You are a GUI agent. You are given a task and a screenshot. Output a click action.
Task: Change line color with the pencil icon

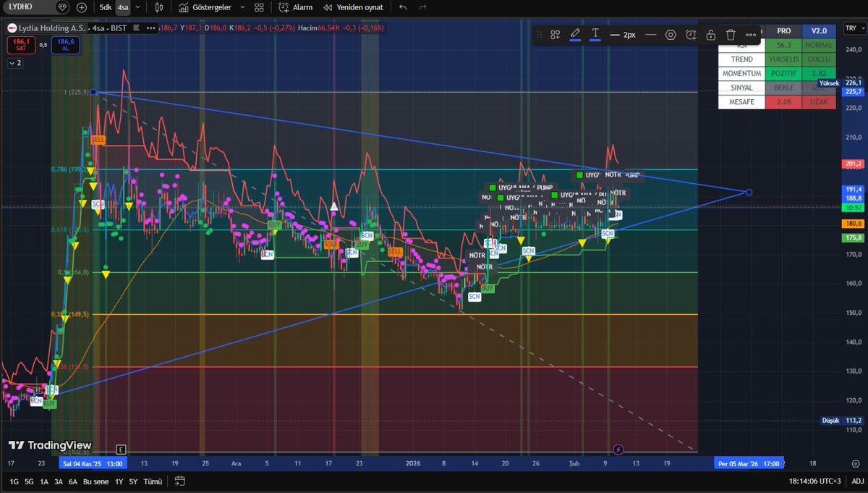click(x=575, y=34)
